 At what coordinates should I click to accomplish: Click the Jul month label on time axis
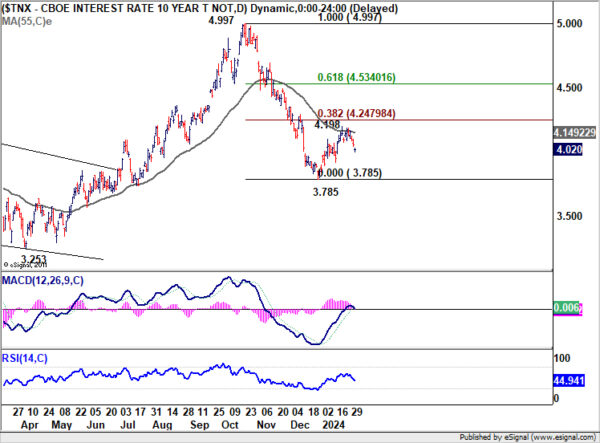click(x=128, y=425)
